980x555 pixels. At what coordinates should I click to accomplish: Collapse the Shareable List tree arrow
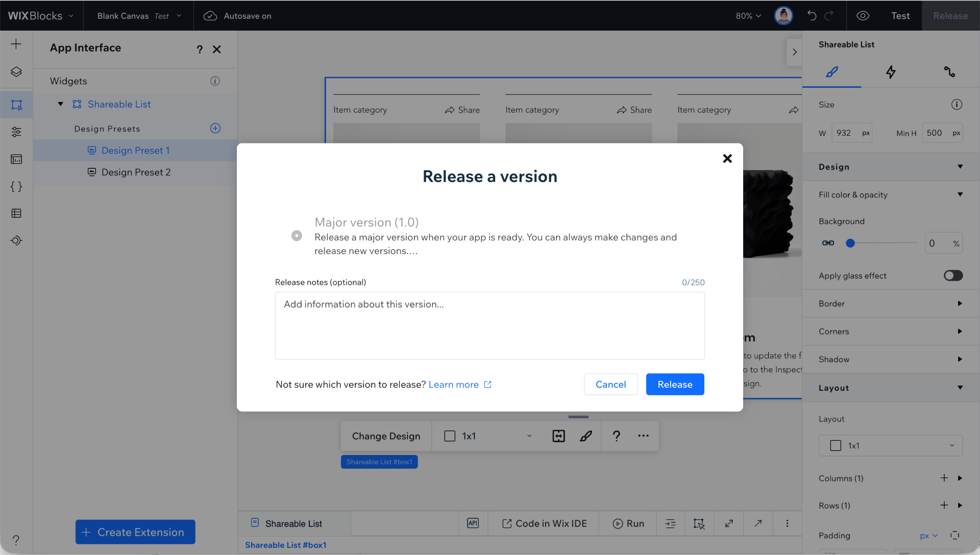(x=60, y=104)
